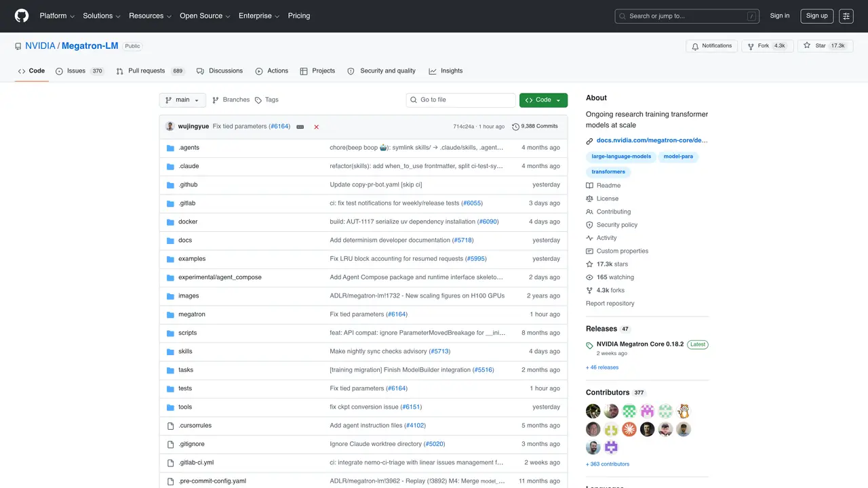Click the Sign in link

coord(780,16)
